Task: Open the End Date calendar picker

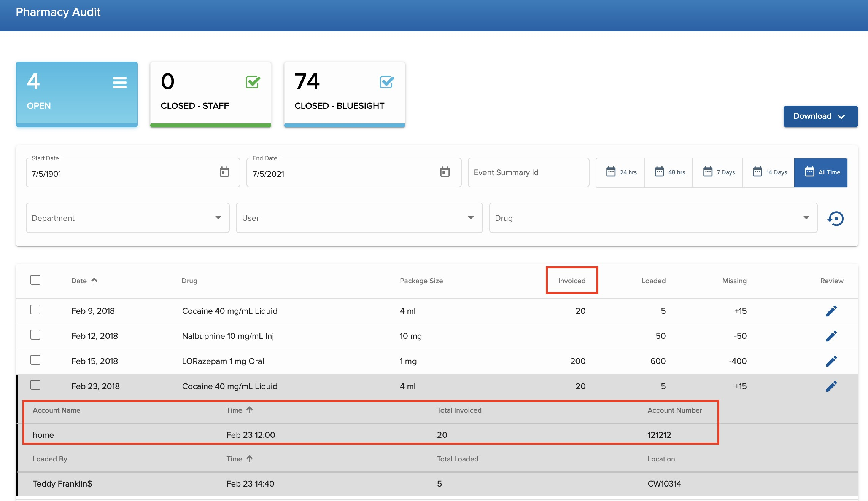Action: click(x=445, y=172)
